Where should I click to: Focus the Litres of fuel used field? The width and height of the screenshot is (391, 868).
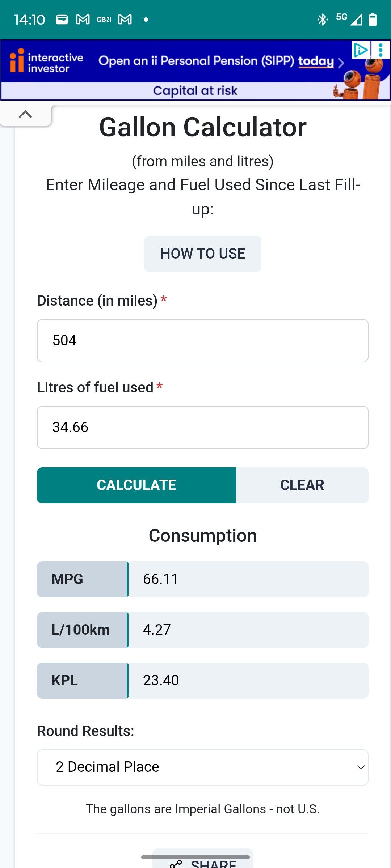[x=203, y=427]
